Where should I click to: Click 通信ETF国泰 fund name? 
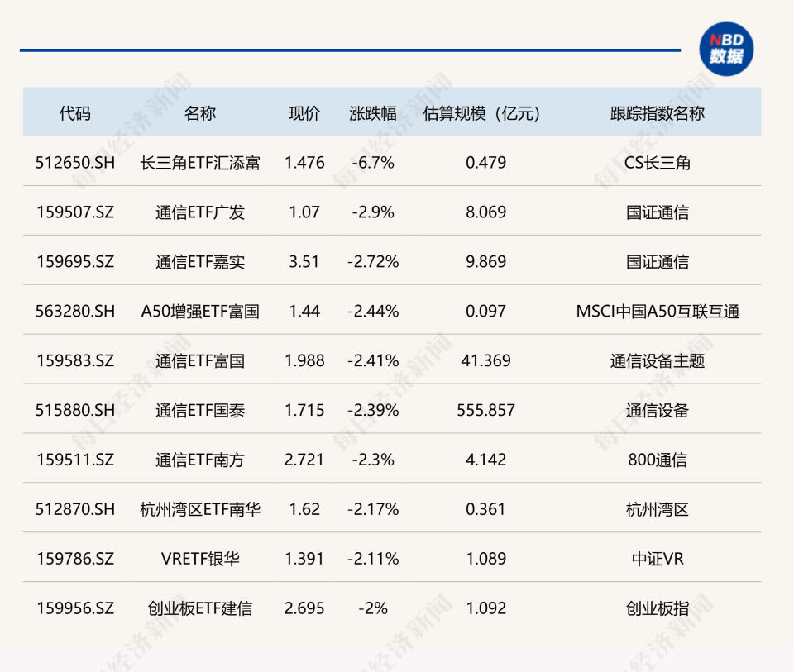click(200, 410)
